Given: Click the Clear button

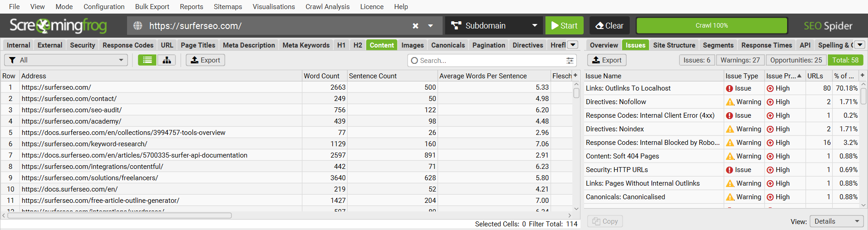Looking at the screenshot, I should tap(609, 26).
